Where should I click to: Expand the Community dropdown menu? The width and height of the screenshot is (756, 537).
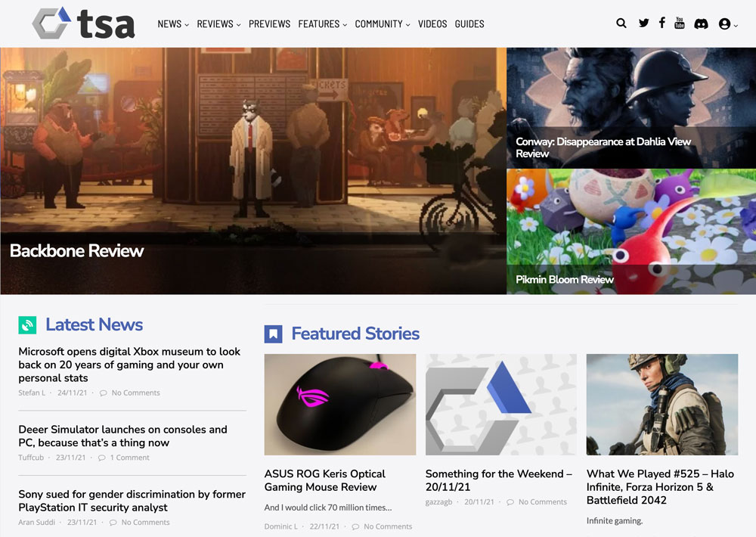383,23
